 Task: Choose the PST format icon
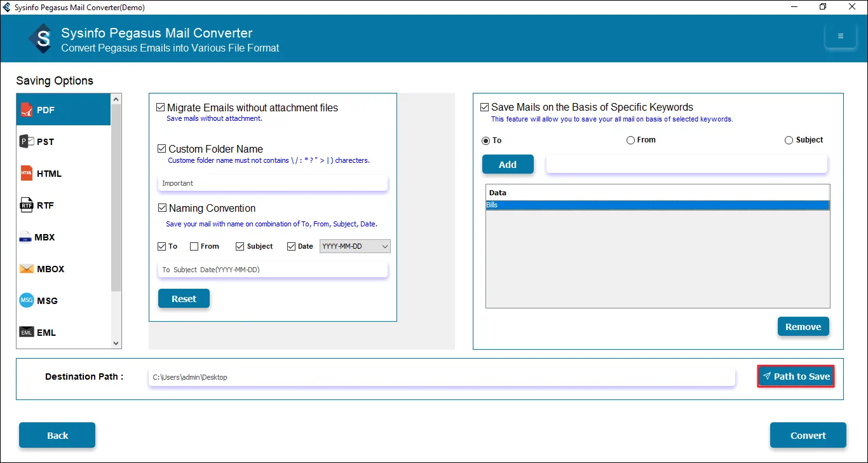click(27, 142)
